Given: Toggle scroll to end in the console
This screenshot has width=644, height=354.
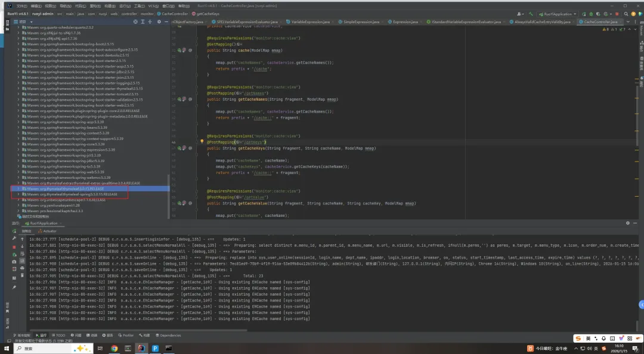Looking at the screenshot, I should (22, 262).
